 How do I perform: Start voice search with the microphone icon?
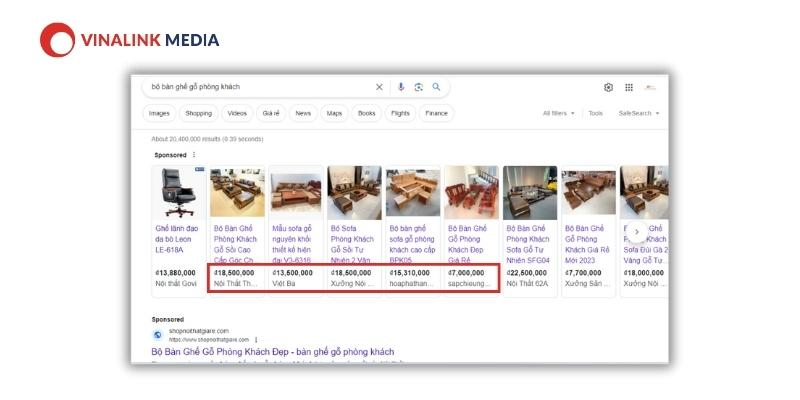[401, 87]
